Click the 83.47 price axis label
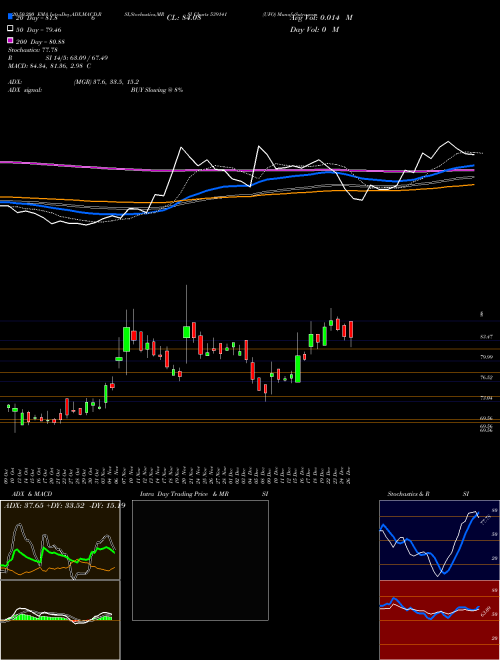The width and height of the screenshot is (500, 660). 487,337
